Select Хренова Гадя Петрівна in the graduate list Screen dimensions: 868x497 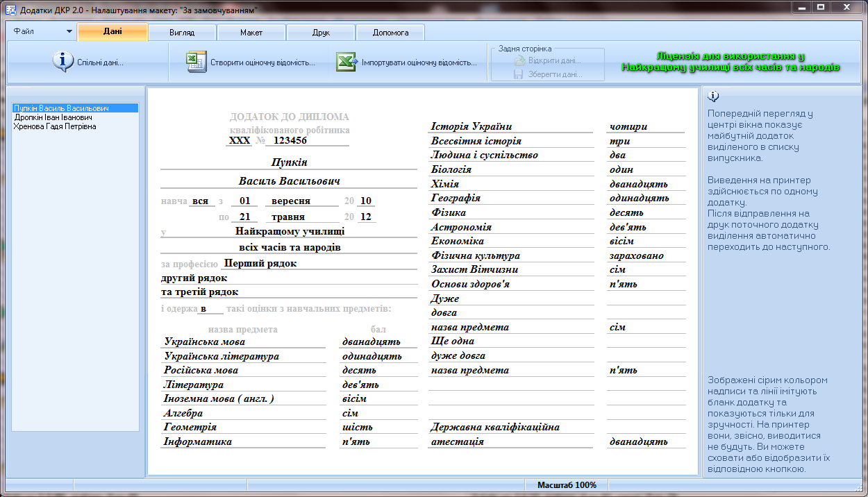pyautogui.click(x=55, y=126)
